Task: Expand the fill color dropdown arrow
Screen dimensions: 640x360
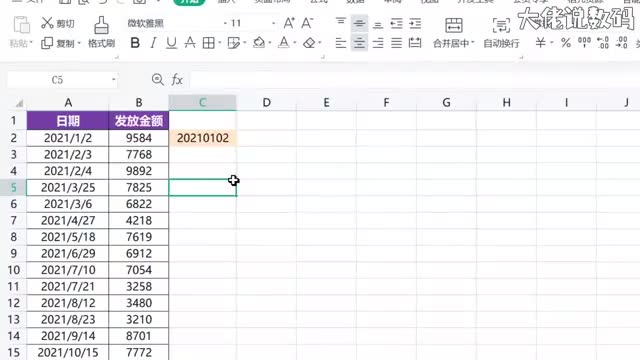Action: 270,43
